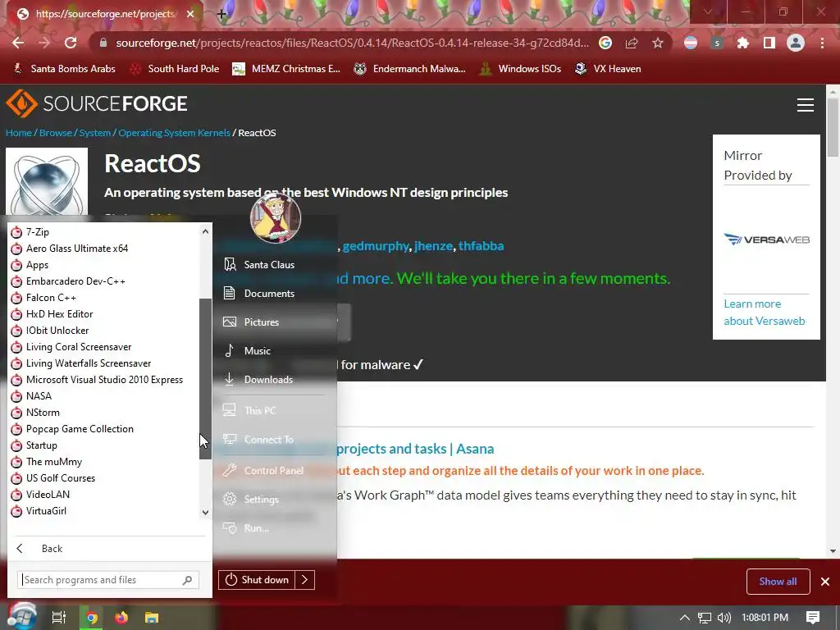Close the downloads bar
Image resolution: width=840 pixels, height=630 pixels.
(x=825, y=582)
